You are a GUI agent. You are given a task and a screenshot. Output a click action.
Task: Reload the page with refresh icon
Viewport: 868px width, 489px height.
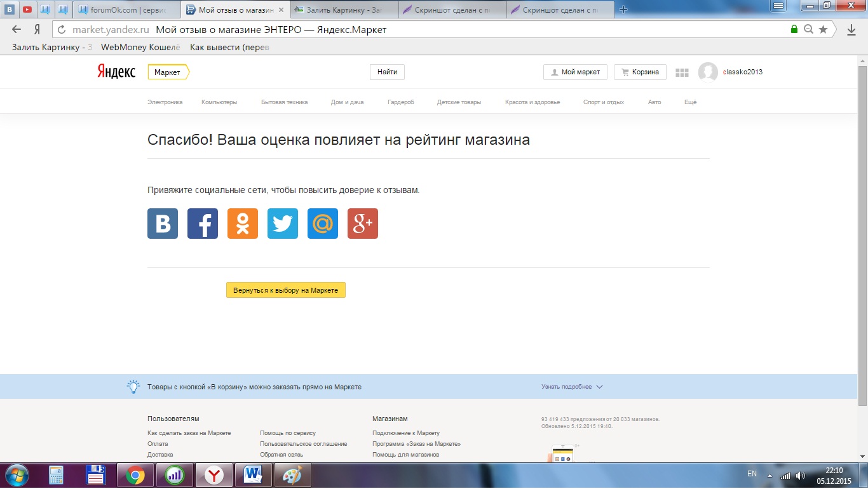(62, 29)
